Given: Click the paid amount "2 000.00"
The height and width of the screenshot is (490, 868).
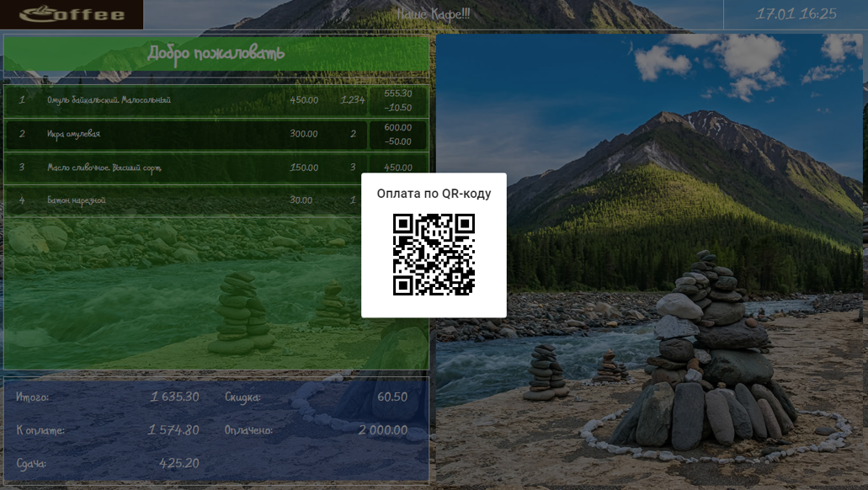Looking at the screenshot, I should [x=383, y=430].
